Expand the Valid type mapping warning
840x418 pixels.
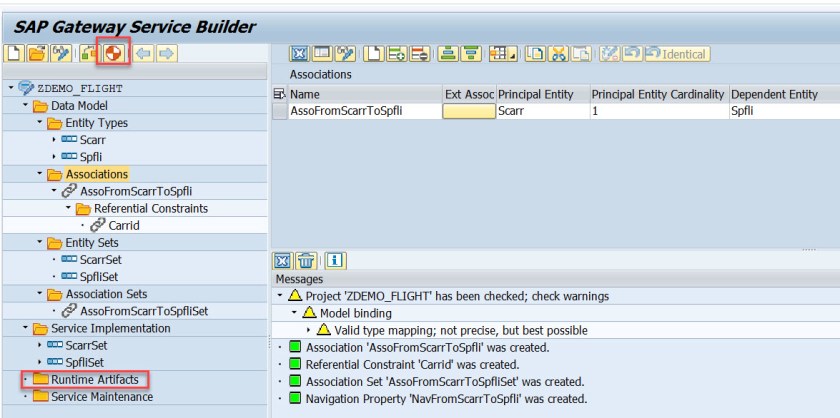pyautogui.click(x=309, y=330)
